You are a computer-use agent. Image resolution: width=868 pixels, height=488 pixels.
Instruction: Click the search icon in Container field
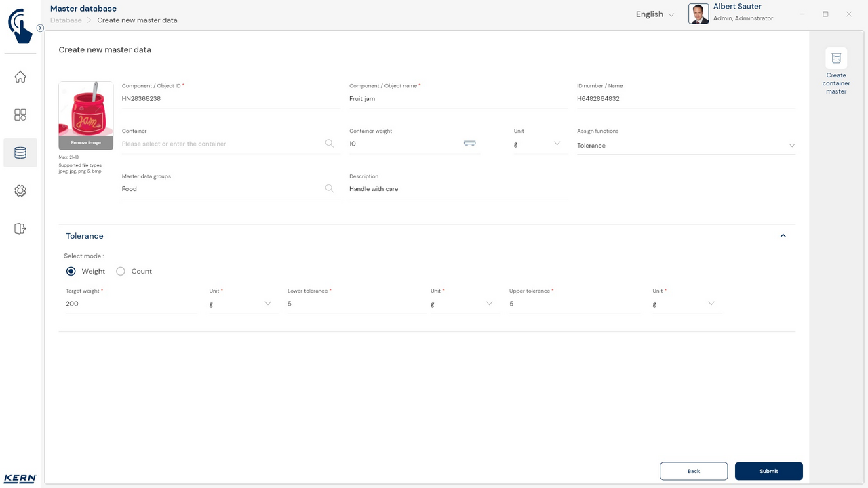(x=330, y=144)
